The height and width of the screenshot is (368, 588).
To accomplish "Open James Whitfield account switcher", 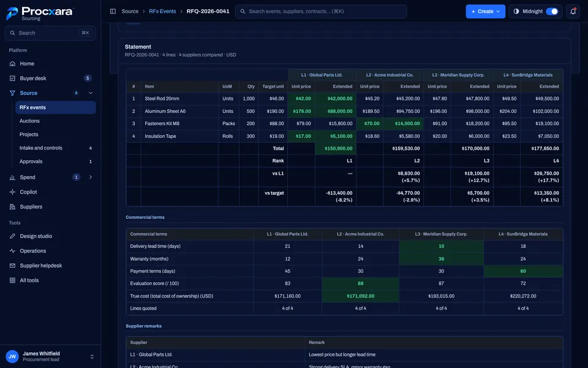I will pos(50,356).
